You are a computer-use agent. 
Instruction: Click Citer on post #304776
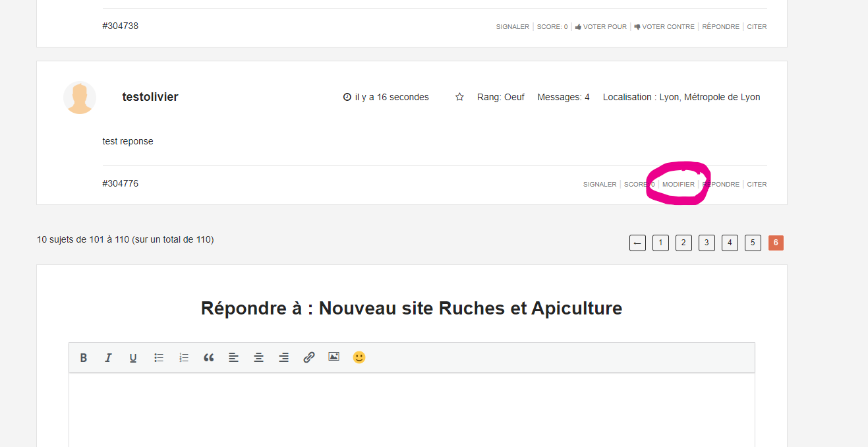pos(757,185)
